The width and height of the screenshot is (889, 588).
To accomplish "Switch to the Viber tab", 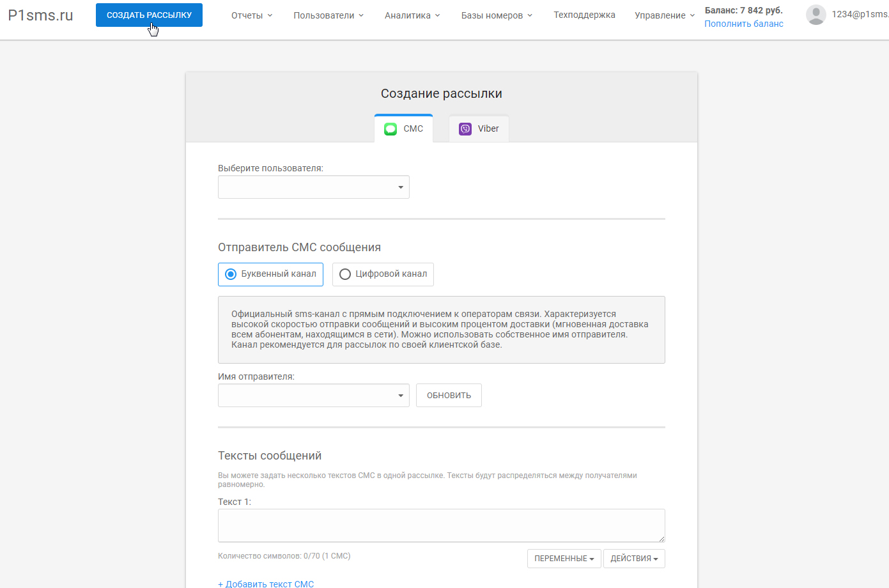I will coord(479,128).
